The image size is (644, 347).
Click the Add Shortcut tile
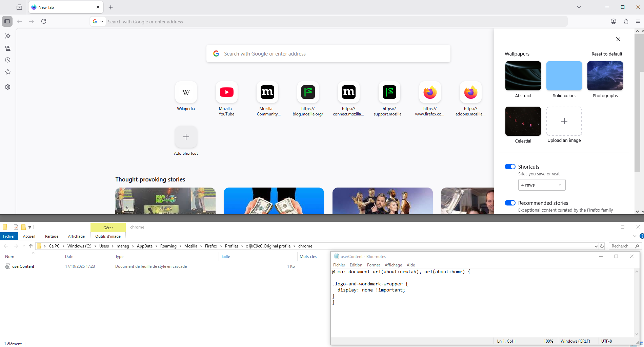pyautogui.click(x=186, y=137)
